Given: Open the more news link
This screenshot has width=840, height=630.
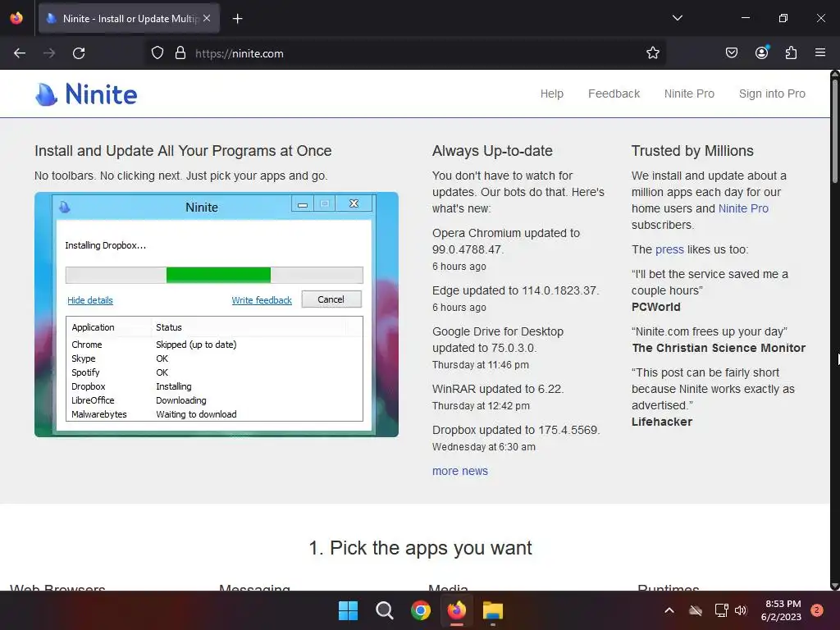Looking at the screenshot, I should (459, 471).
